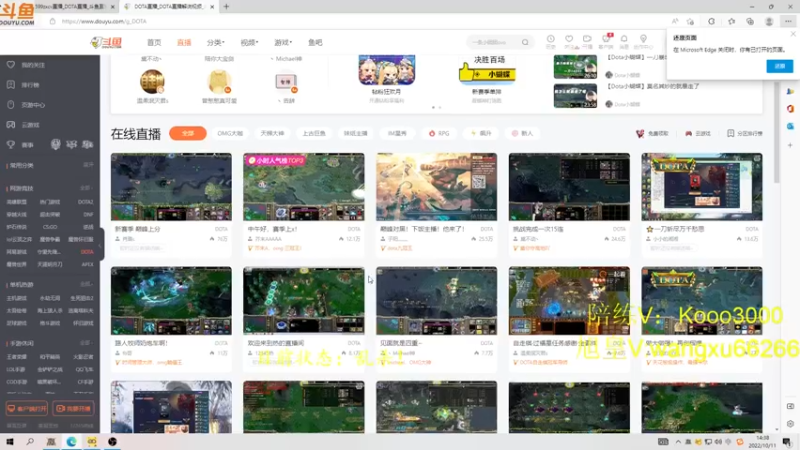Viewport: 800px width, 450px height.
Task: Click the Douyu logo in the site header
Action: click(106, 42)
